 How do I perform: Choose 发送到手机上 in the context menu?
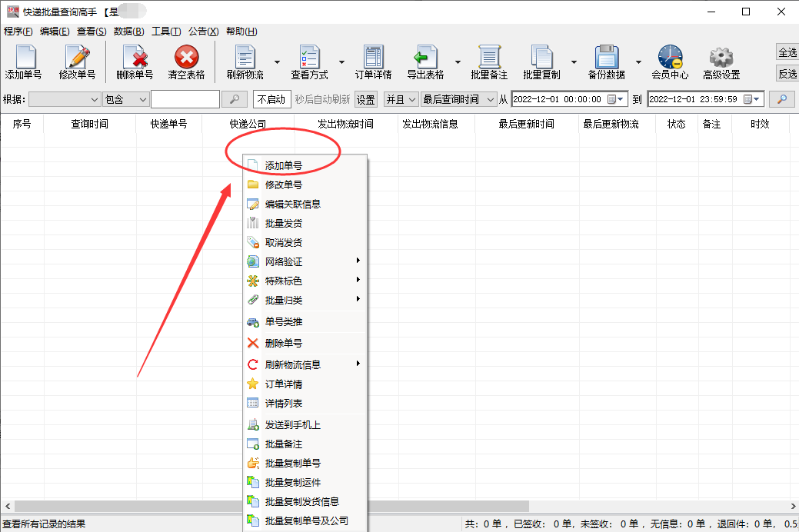point(305,424)
